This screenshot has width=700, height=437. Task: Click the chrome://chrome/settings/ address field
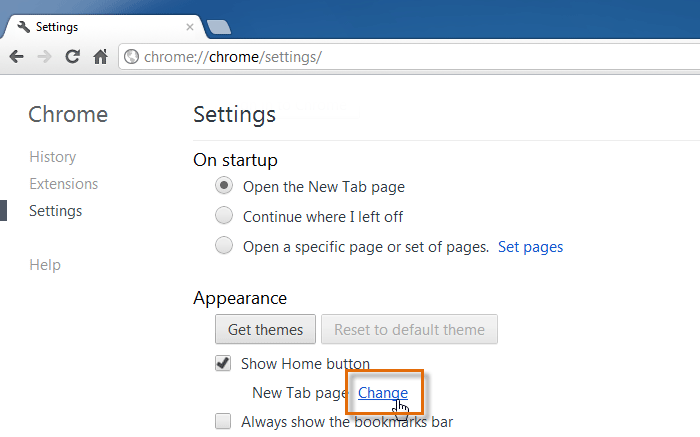coord(408,57)
